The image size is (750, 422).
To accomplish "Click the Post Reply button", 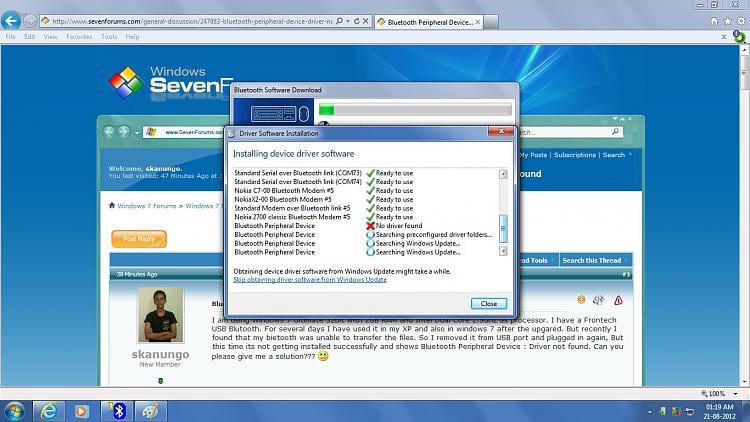I will coord(139,239).
